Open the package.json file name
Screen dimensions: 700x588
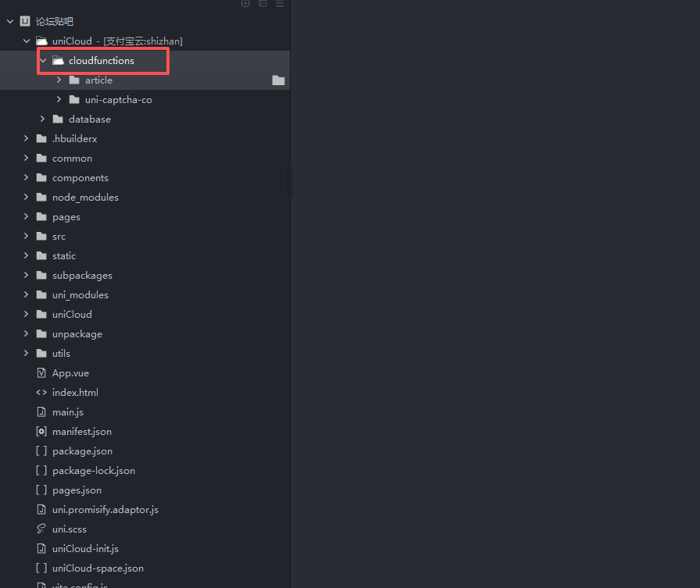click(82, 451)
